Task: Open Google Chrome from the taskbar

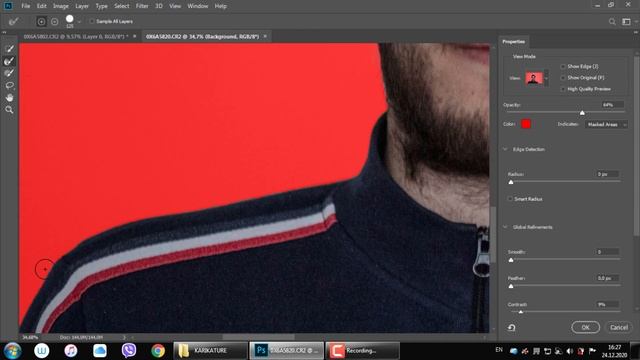Action: pos(158,351)
